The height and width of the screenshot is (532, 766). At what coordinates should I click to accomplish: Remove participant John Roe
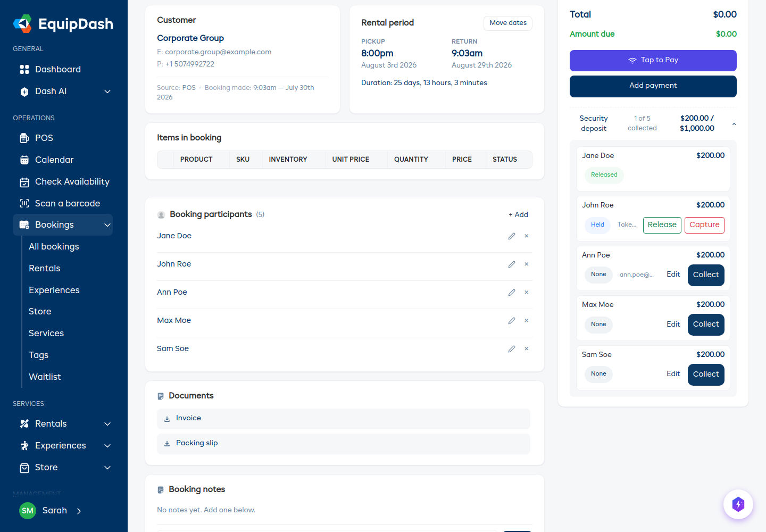coord(527,264)
